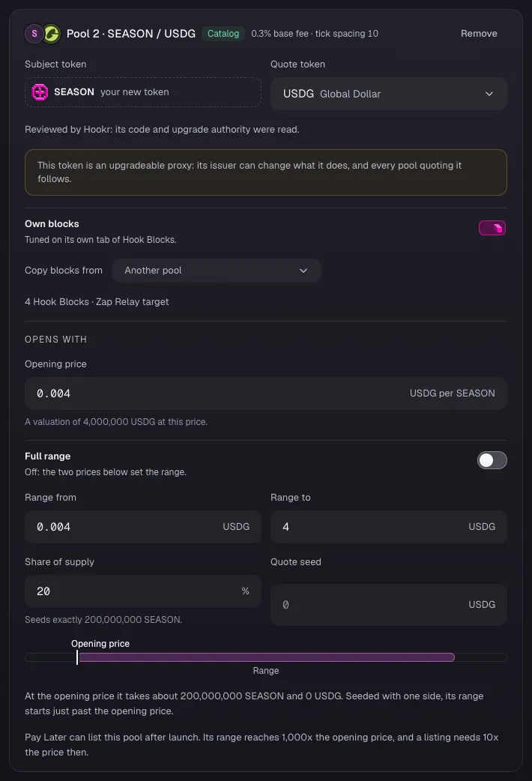Toggle the Full range switch
This screenshot has width=532, height=781.
492,460
